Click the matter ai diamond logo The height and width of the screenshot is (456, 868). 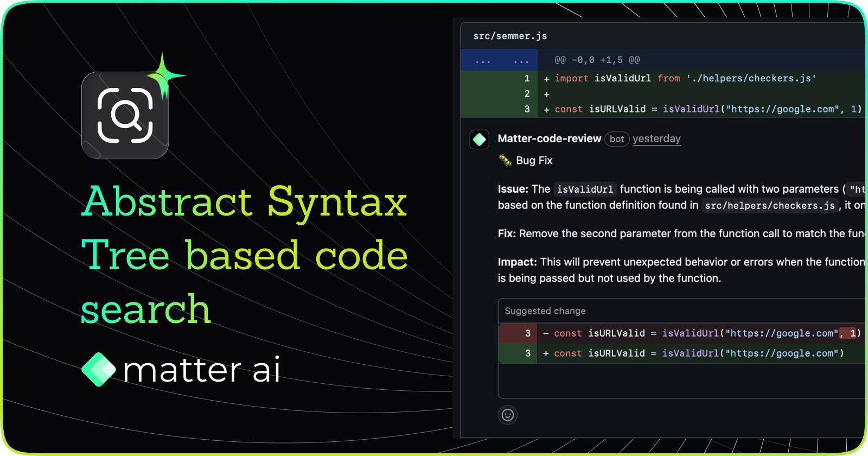pos(99,370)
